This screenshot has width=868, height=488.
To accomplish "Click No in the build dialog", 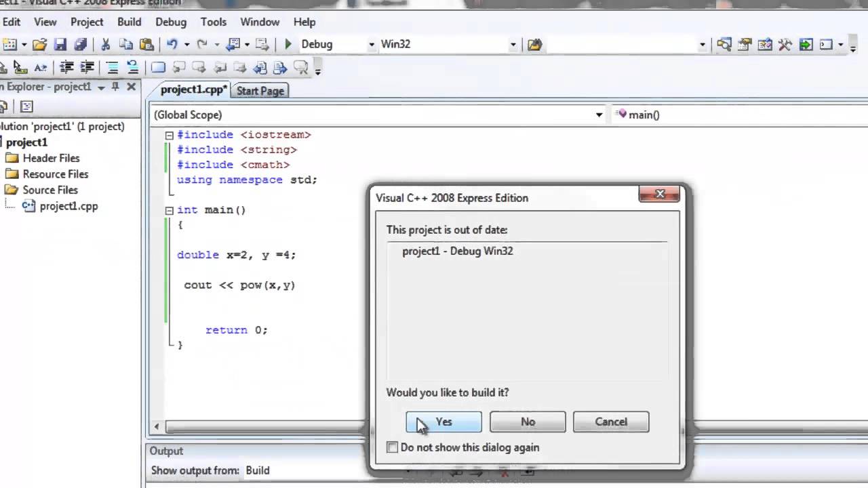I will (x=528, y=422).
